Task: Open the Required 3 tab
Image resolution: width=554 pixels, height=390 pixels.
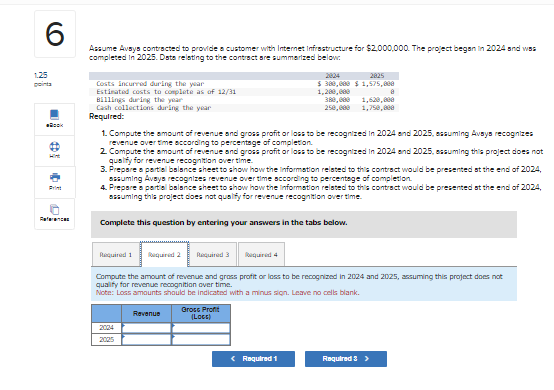Action: (x=213, y=255)
